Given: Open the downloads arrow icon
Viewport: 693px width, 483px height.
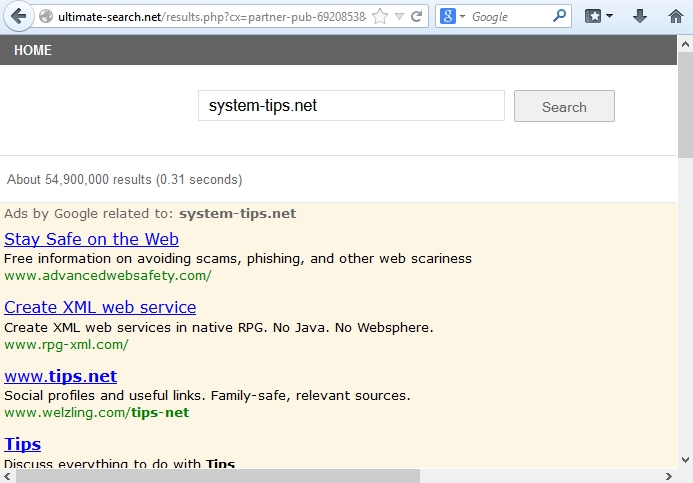Looking at the screenshot, I should coord(640,17).
